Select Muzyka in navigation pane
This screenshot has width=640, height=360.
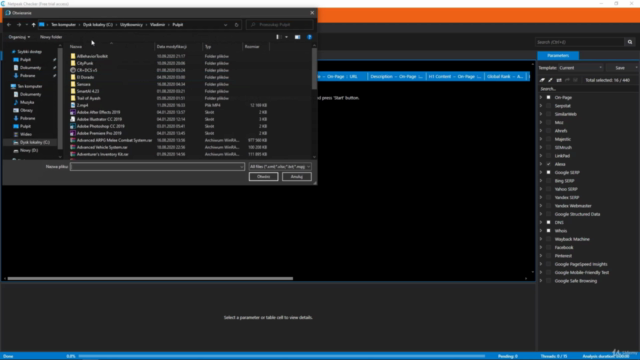click(27, 102)
